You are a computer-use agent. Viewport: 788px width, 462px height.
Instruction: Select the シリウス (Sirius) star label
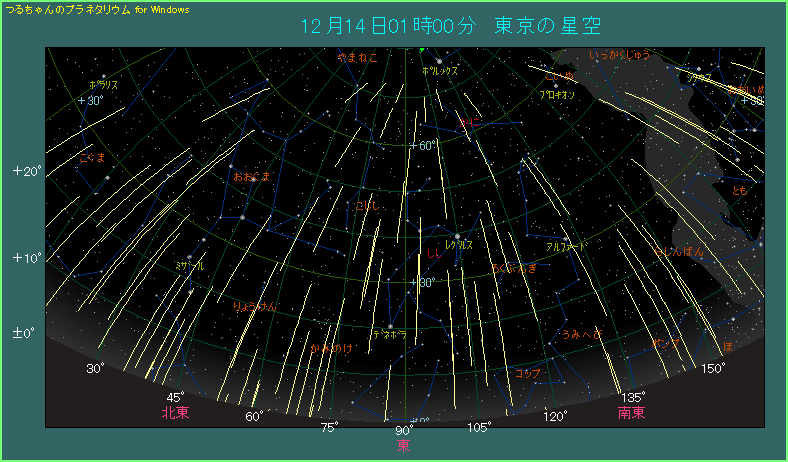699,78
